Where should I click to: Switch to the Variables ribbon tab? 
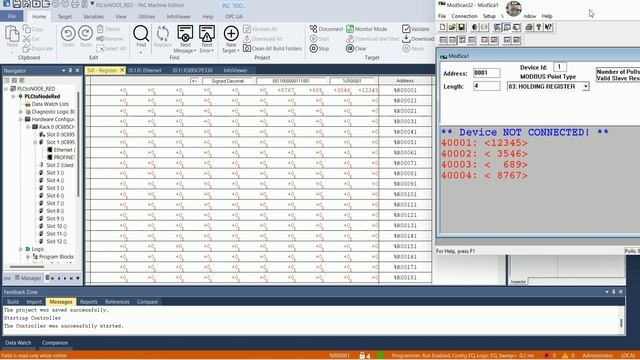tap(93, 17)
